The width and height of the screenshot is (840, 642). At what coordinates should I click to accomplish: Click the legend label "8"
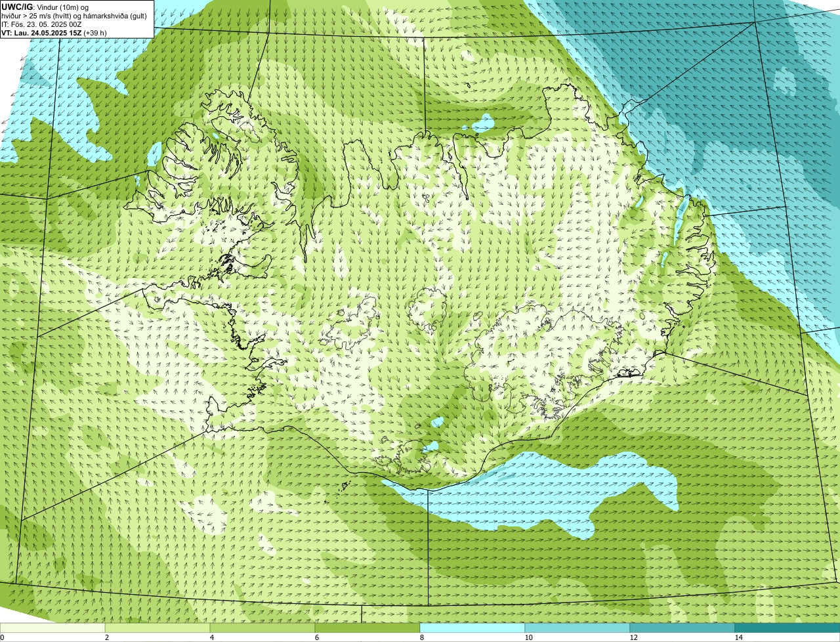pos(421,637)
